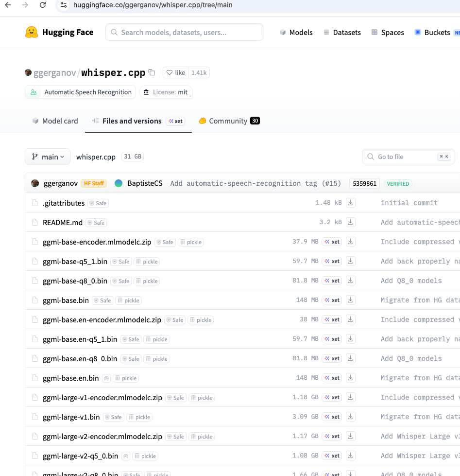Download ggml-large-v2-q5_0.bin via download icon
This screenshot has width=460, height=476.
(x=351, y=456)
